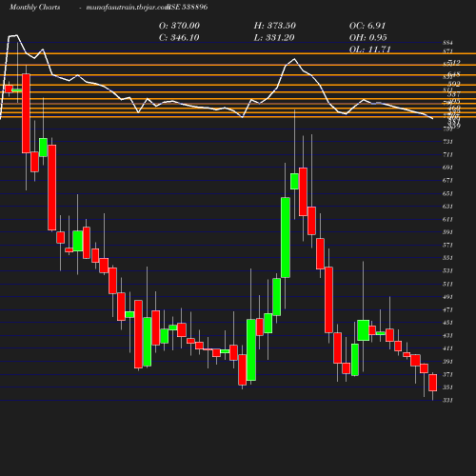476x476 pixels.
Task: Click the 'OL: 11.71' reading
Action: (369, 50)
